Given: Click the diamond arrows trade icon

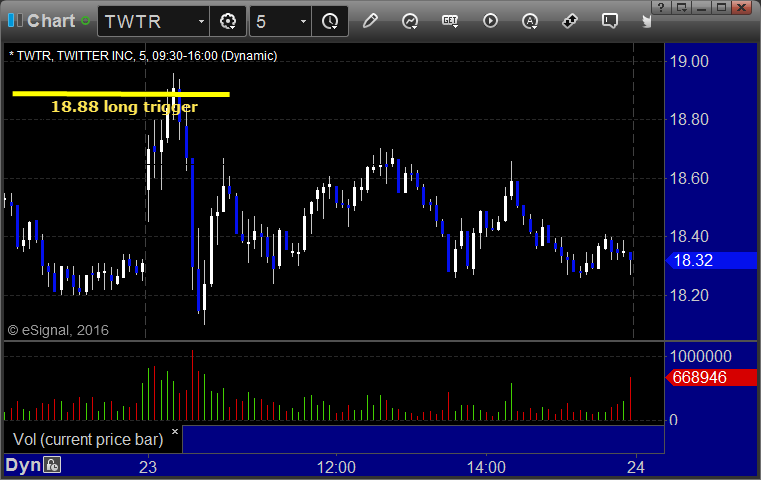Looking at the screenshot, I should click(570, 21).
